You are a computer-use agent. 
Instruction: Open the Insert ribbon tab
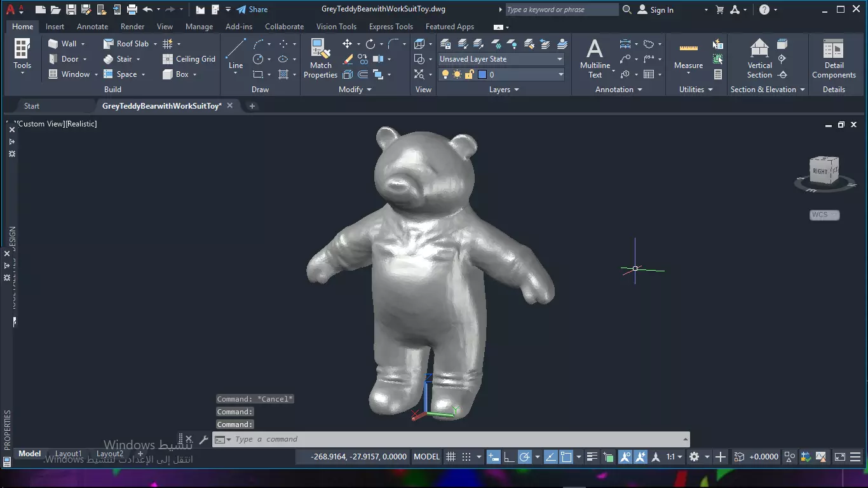coord(55,27)
